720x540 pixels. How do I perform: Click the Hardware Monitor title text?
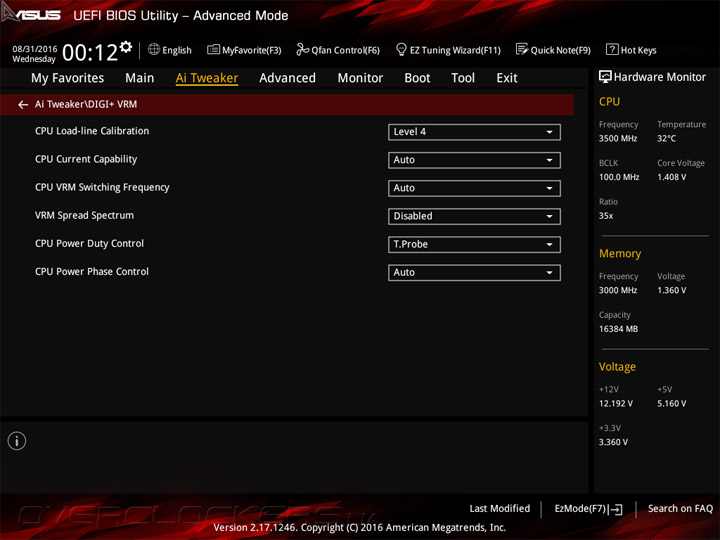(660, 77)
